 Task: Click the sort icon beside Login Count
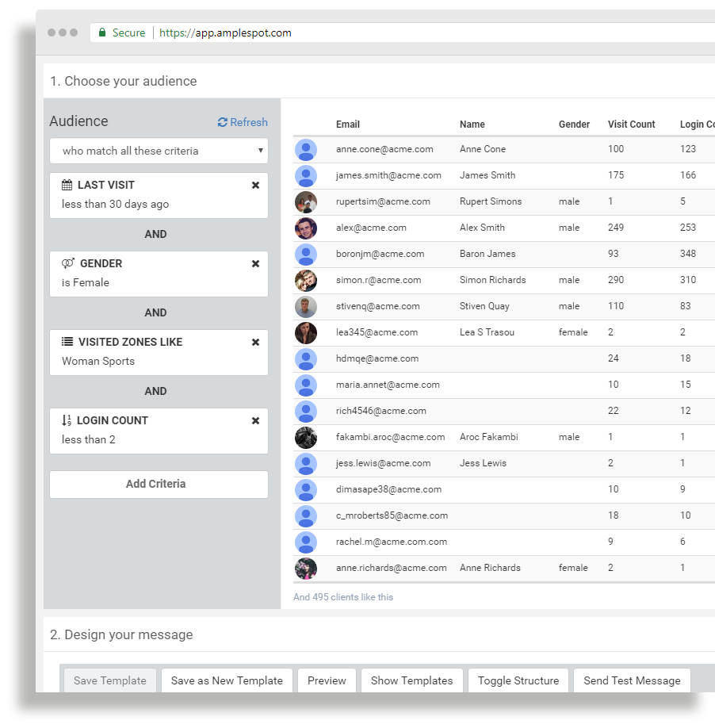[67, 420]
